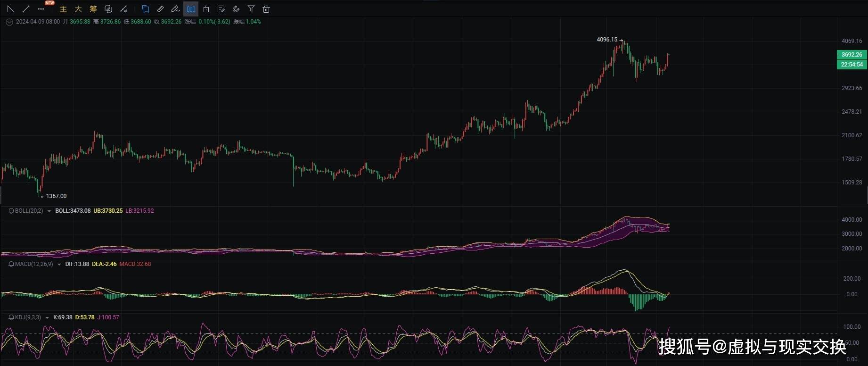The image size is (868, 366).
Task: Delete drawings with trash icon
Action: (x=266, y=9)
